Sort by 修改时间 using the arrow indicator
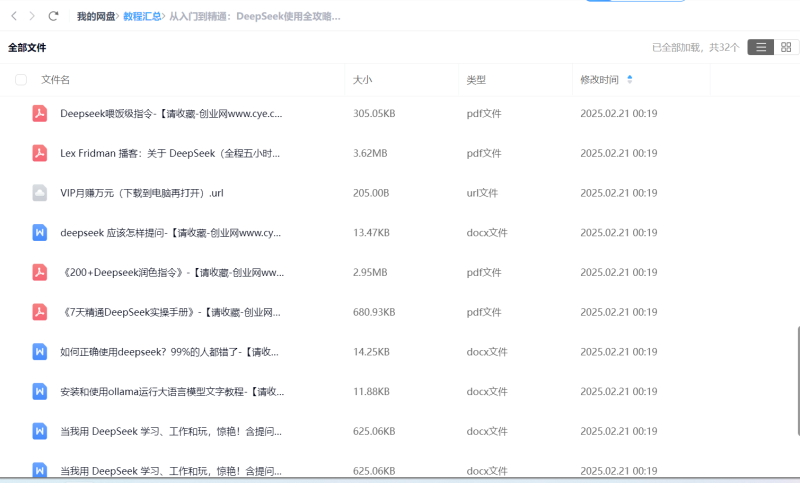This screenshot has height=483, width=800. (x=630, y=80)
